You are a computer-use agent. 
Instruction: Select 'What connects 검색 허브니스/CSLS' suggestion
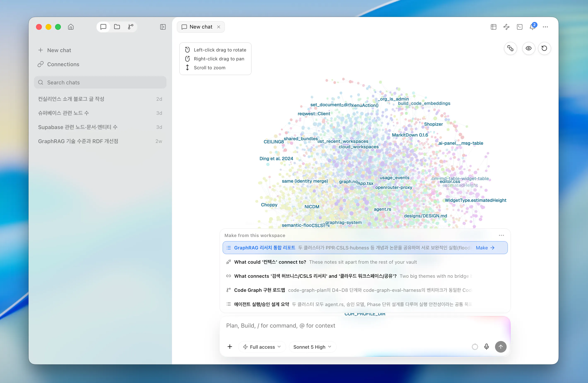(x=365, y=276)
